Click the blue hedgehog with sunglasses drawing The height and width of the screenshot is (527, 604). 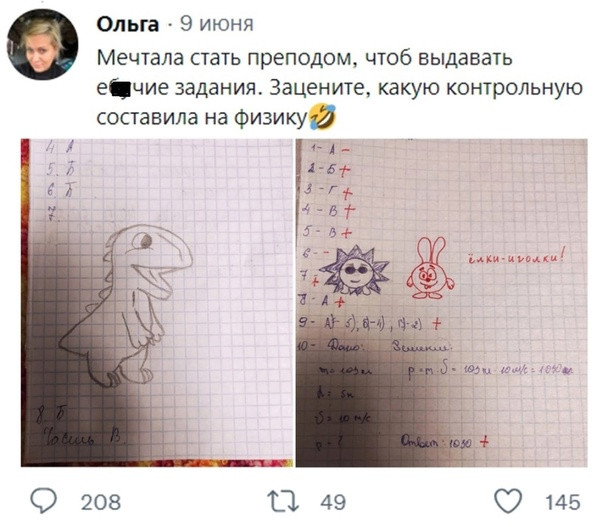pos(354,271)
